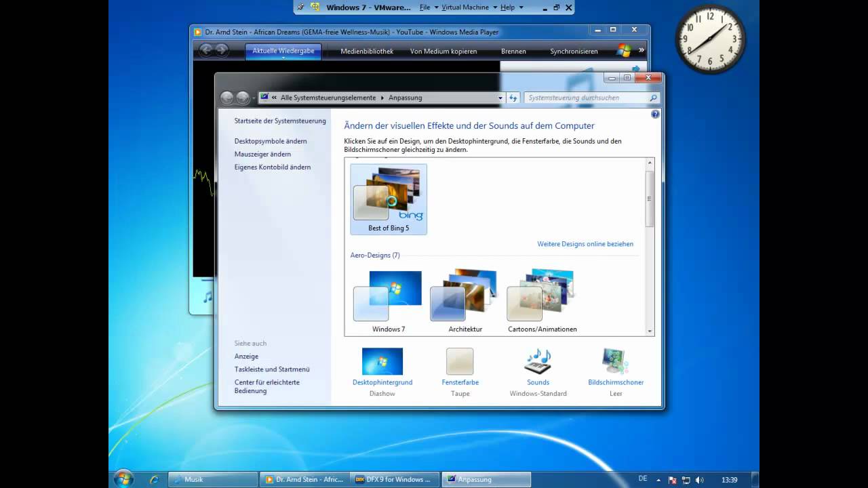The image size is (868, 488).
Task: Switch to Aktuelle Wiedergabe tab in Media Player
Action: click(x=283, y=51)
